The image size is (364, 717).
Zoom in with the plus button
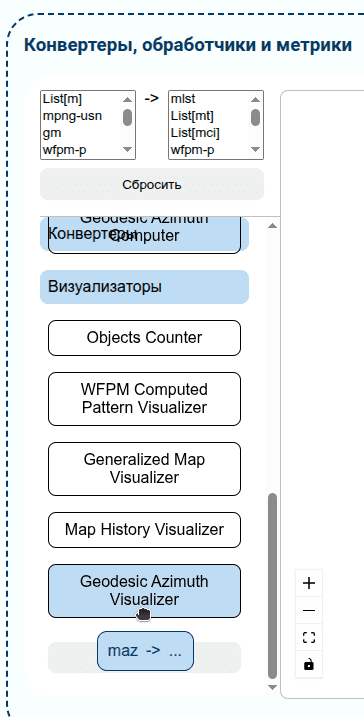click(x=309, y=583)
